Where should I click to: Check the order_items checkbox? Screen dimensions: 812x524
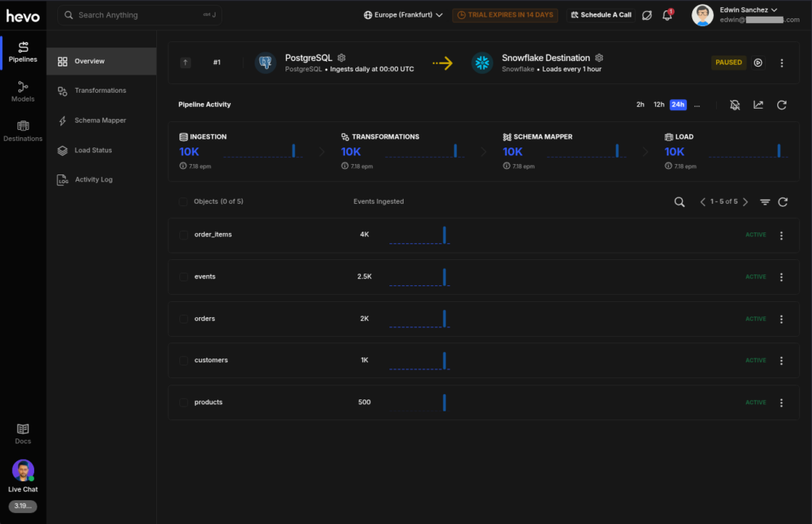tap(183, 235)
